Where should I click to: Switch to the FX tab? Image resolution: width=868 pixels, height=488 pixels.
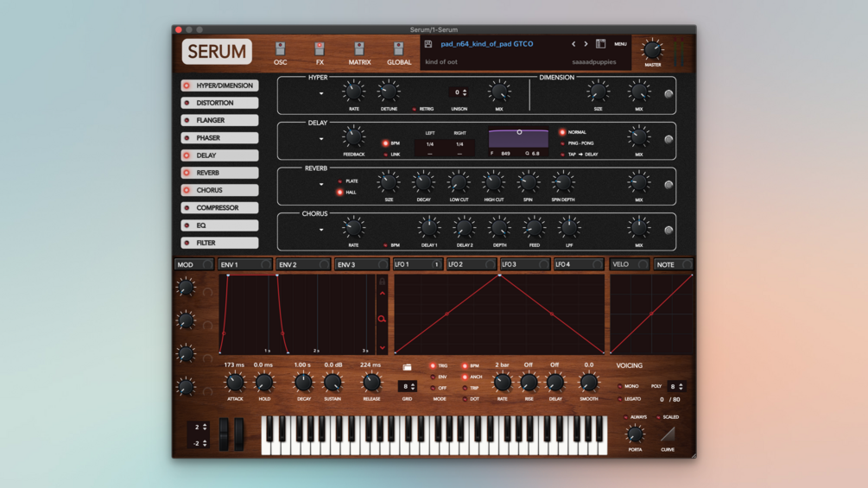[320, 54]
